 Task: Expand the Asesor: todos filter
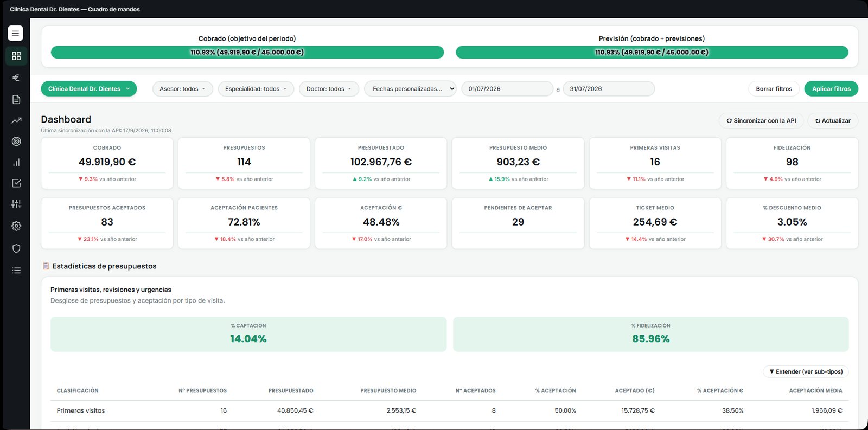(182, 89)
